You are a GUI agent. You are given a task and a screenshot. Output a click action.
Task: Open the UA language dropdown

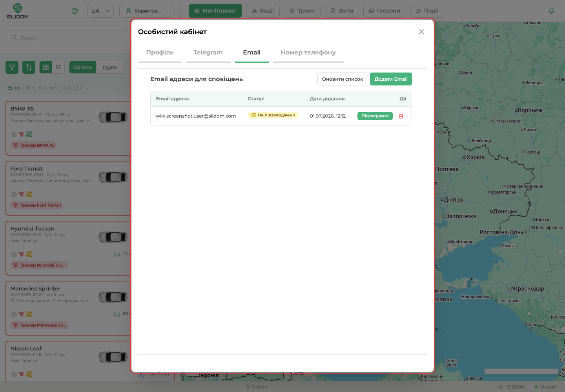100,11
